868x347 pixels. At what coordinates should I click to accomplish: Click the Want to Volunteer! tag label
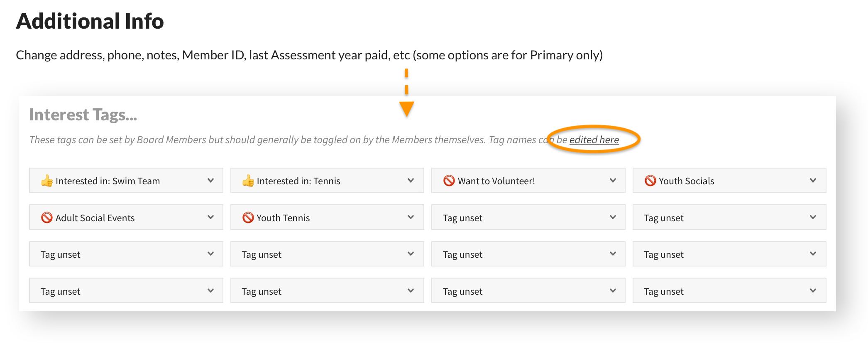click(496, 181)
